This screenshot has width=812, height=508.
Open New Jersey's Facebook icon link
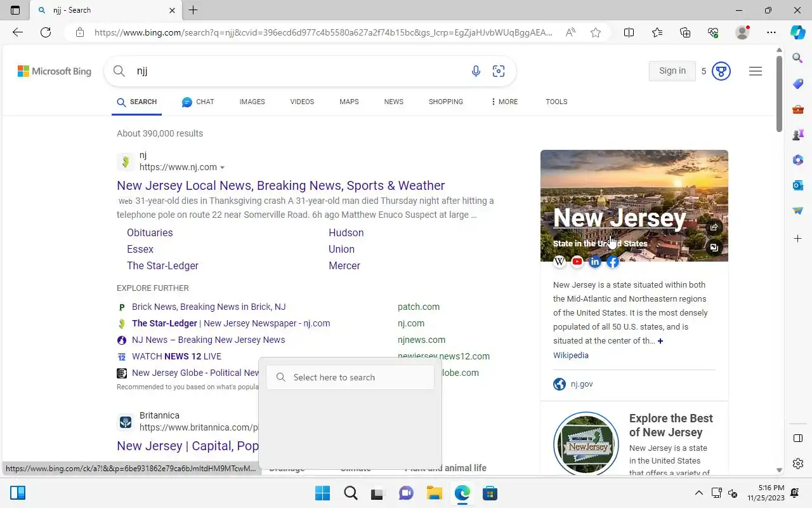point(613,262)
